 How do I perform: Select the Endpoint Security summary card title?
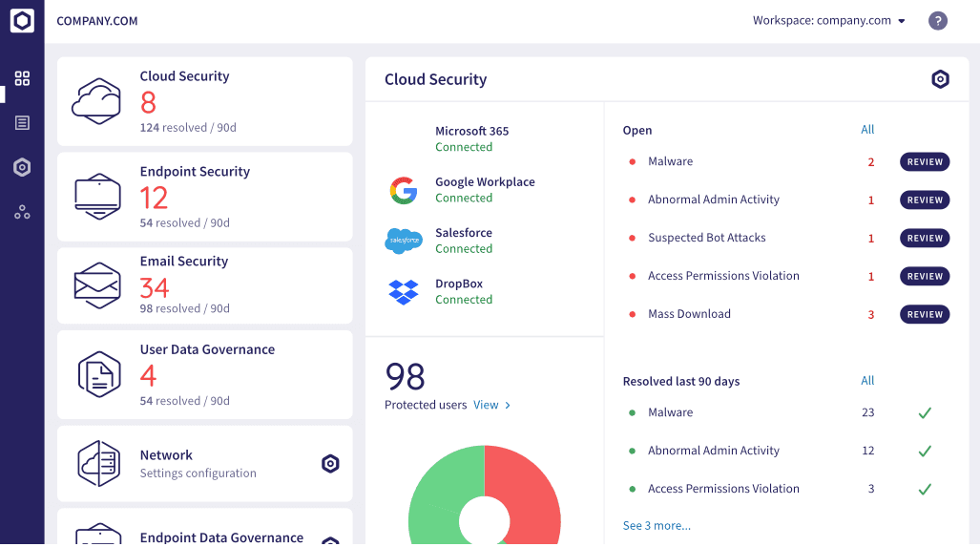tap(195, 171)
